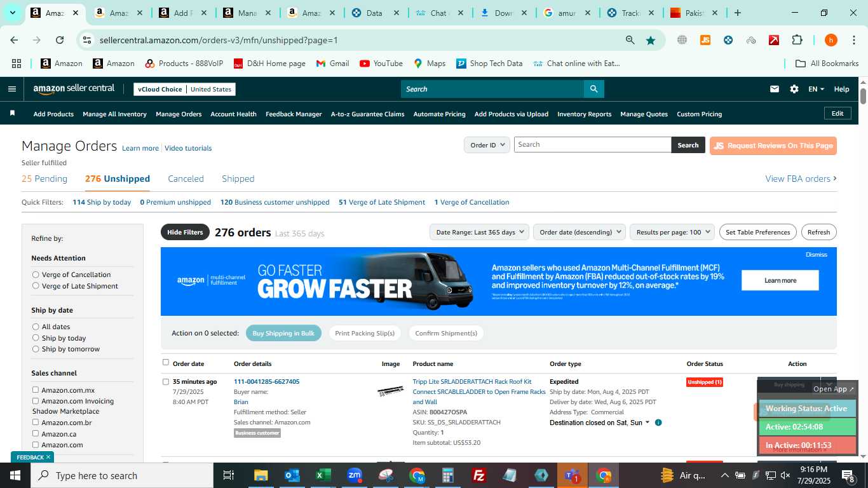Expand the Destination closed on Sat, Sun arrow
The image size is (868, 488).
648,423
